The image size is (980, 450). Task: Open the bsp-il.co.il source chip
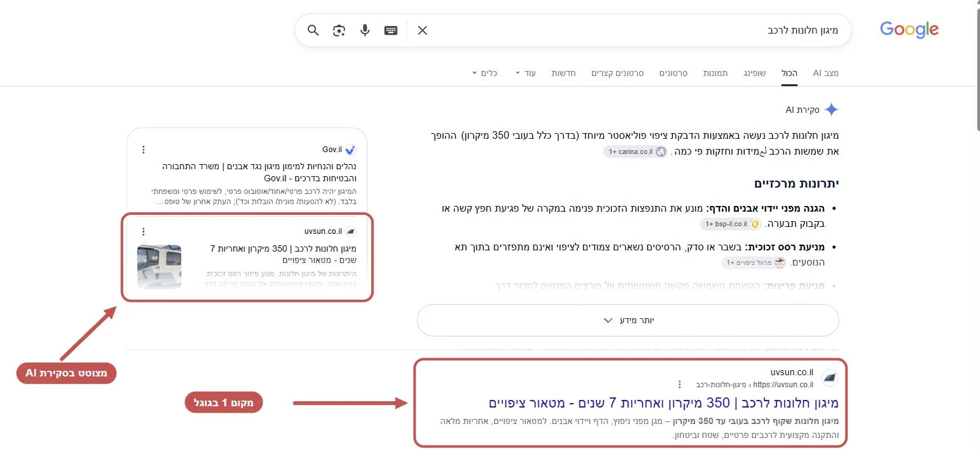pyautogui.click(x=730, y=224)
